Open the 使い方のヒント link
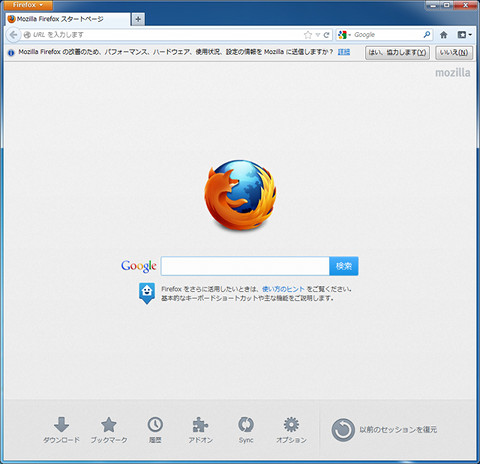The height and width of the screenshot is (464, 480). click(x=283, y=289)
